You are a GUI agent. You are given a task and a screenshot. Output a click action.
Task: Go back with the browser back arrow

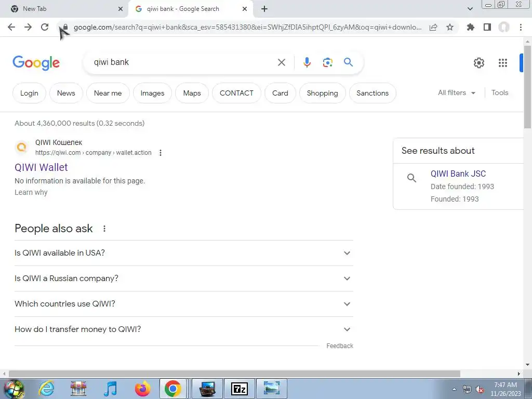tap(11, 27)
